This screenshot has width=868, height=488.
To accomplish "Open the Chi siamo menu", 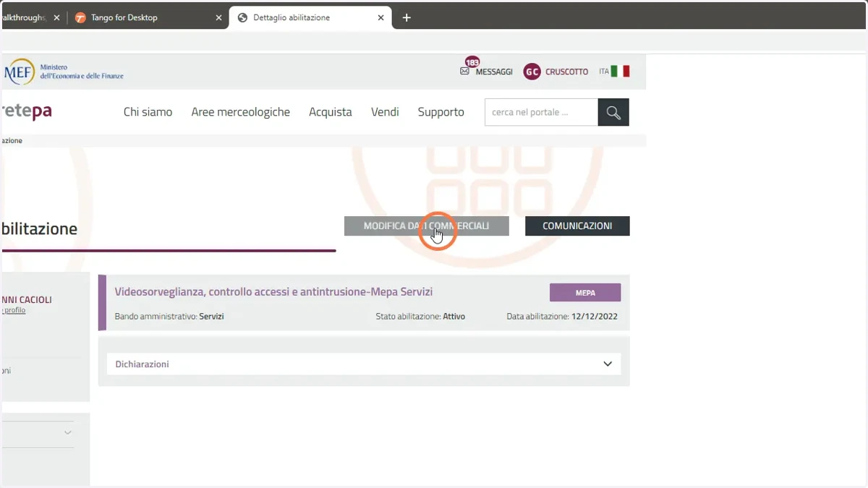I will (x=148, y=112).
